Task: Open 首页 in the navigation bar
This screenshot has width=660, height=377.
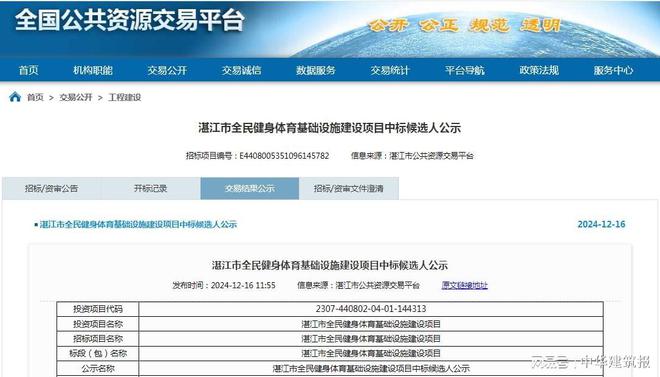Action: pyautogui.click(x=29, y=70)
